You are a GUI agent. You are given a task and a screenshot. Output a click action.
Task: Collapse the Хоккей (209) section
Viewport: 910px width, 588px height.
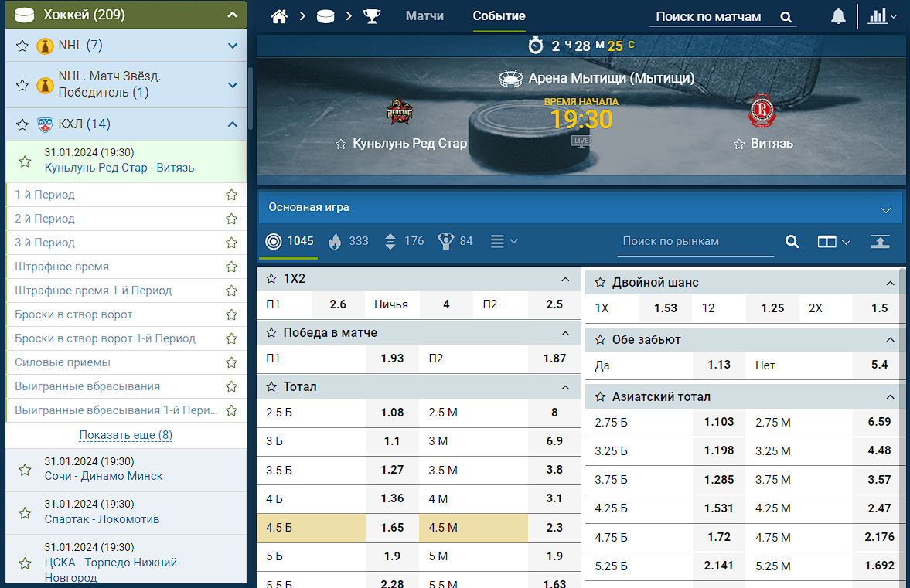[232, 15]
